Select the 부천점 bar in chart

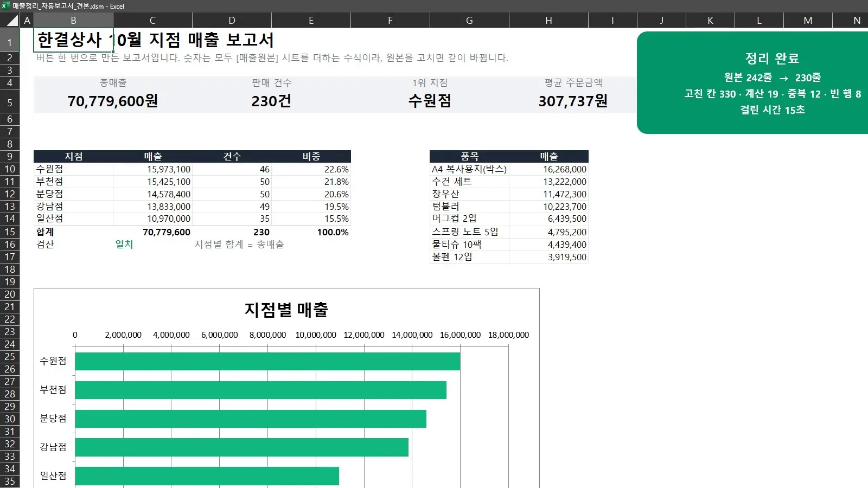[x=261, y=390]
